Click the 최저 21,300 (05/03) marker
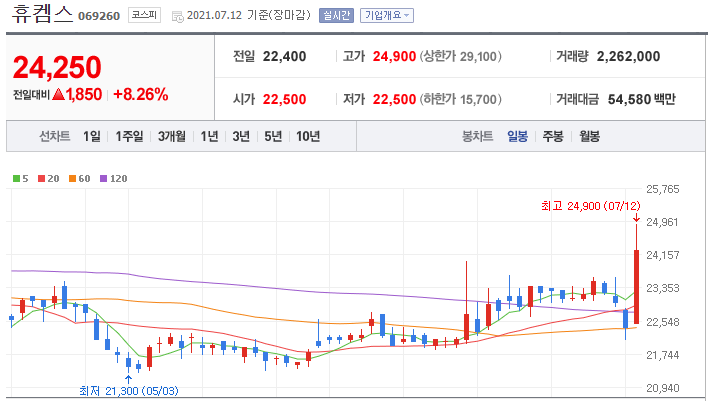 (x=129, y=391)
